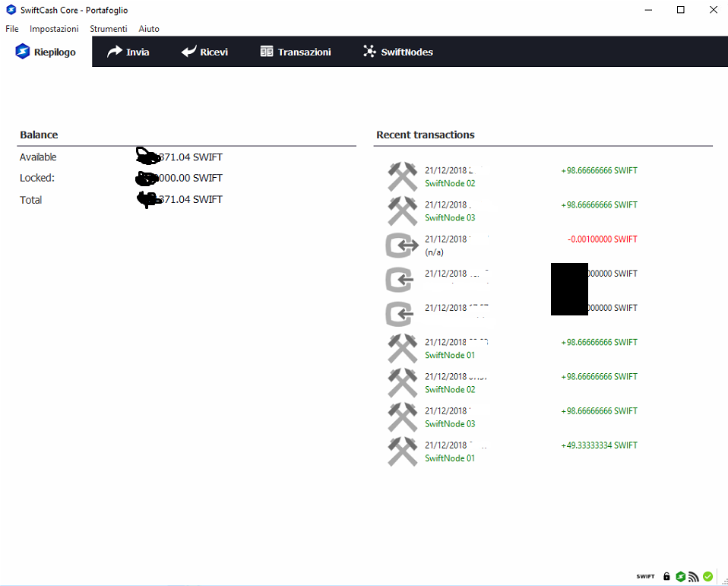Go to the Invia tab
The height and width of the screenshot is (586, 728).
tap(128, 52)
